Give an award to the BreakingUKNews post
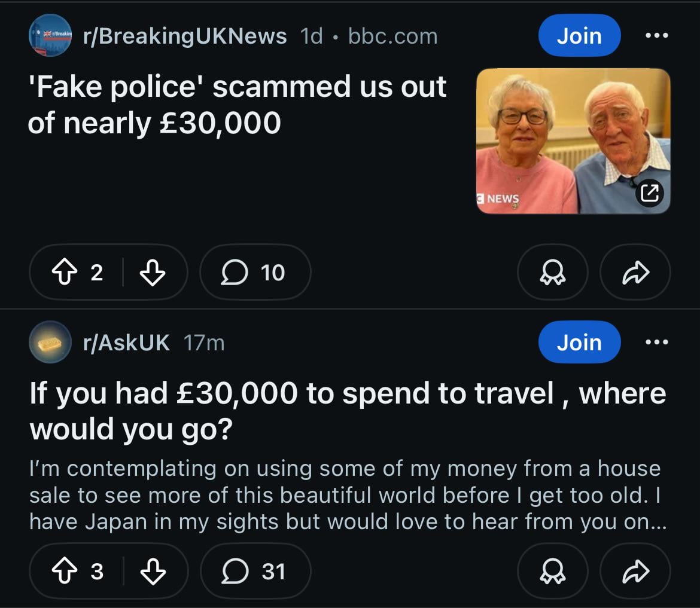The width and height of the screenshot is (700, 608). (552, 273)
